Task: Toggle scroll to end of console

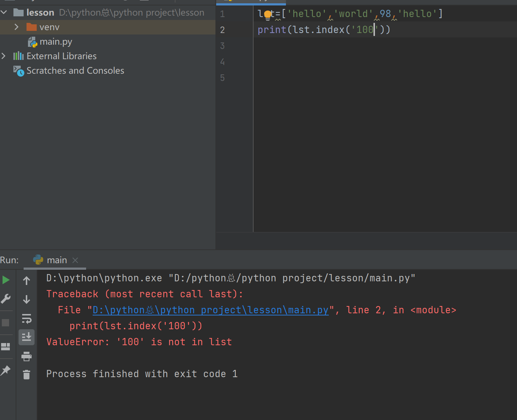Action: point(27,337)
